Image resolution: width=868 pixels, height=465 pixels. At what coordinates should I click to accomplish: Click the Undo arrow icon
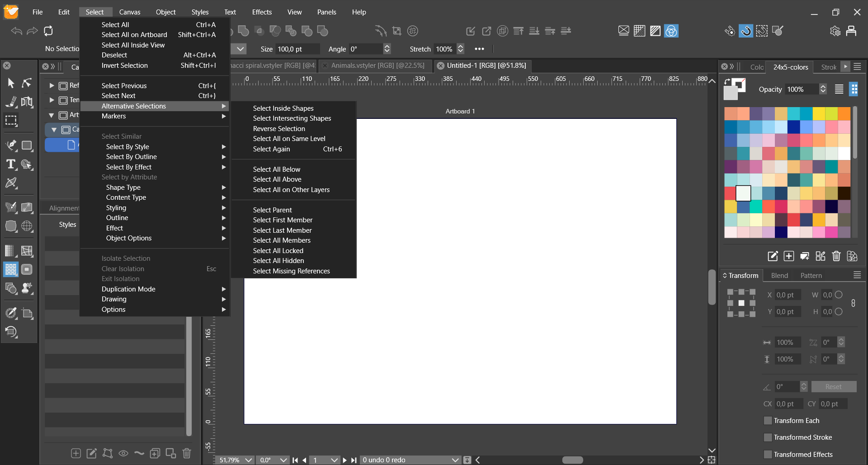tap(17, 31)
